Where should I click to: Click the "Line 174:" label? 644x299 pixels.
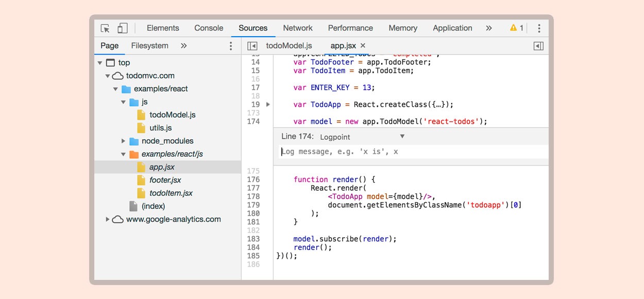click(296, 137)
